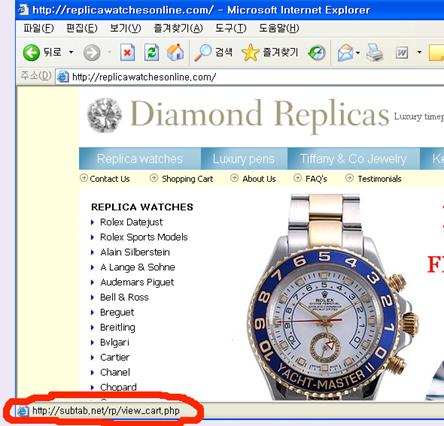Open the Testimonials link
This screenshot has width=444, height=426.
pos(379,179)
